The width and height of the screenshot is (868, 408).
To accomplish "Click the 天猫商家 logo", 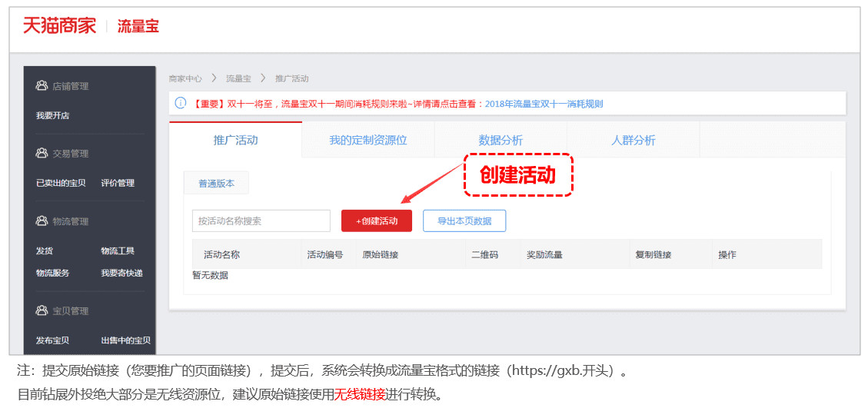I will (x=59, y=26).
